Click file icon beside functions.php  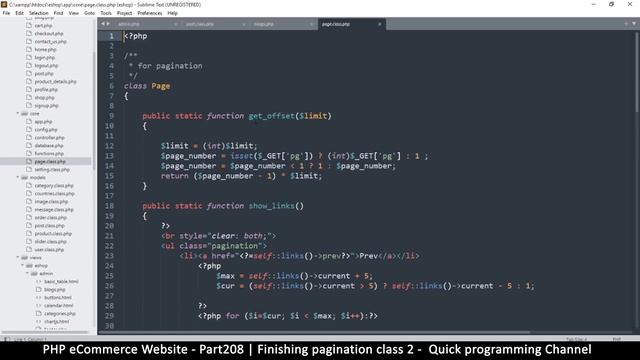tap(29, 153)
